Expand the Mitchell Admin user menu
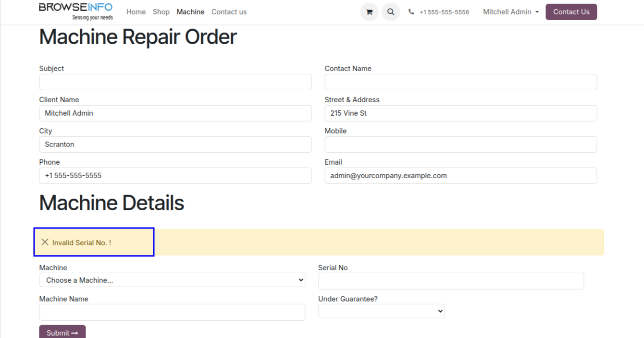 (510, 12)
